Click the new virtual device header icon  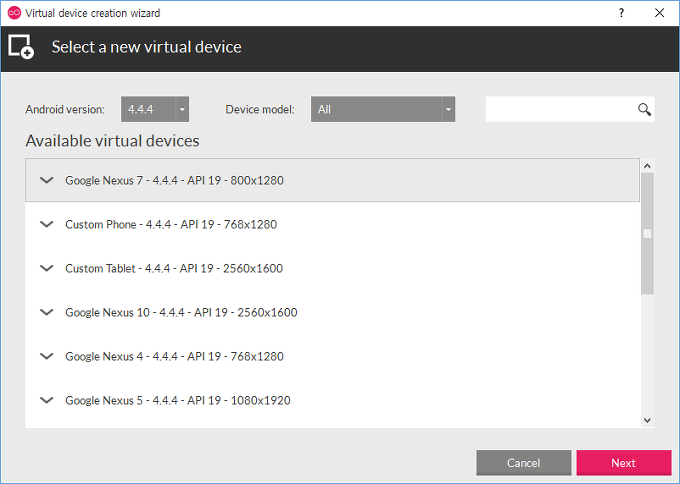(x=21, y=47)
